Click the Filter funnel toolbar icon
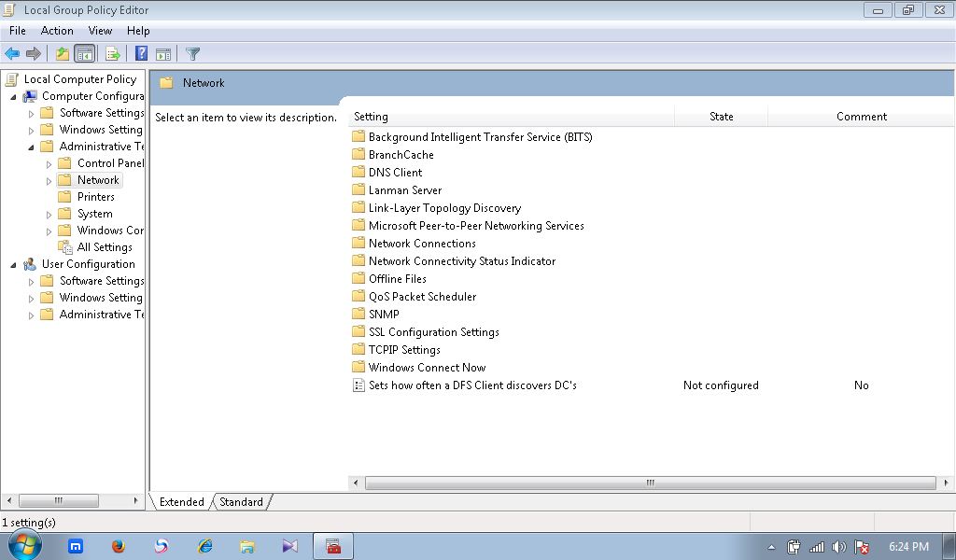 [192, 53]
